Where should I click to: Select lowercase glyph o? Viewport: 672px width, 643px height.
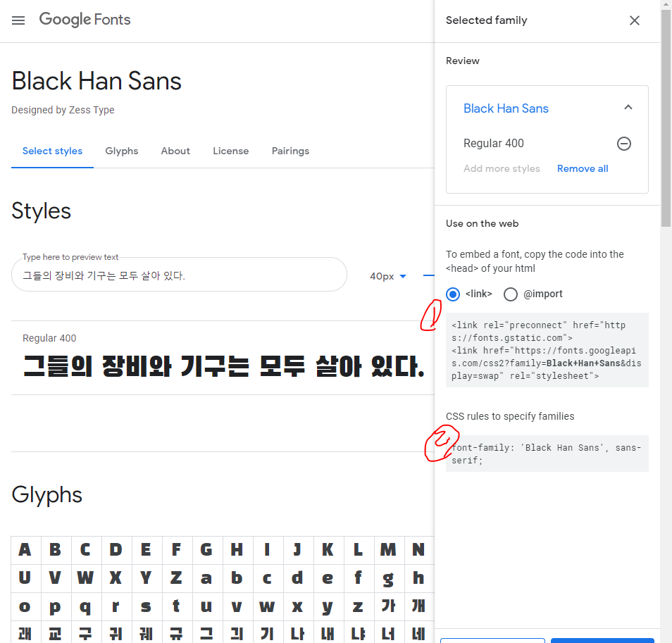click(x=25, y=606)
